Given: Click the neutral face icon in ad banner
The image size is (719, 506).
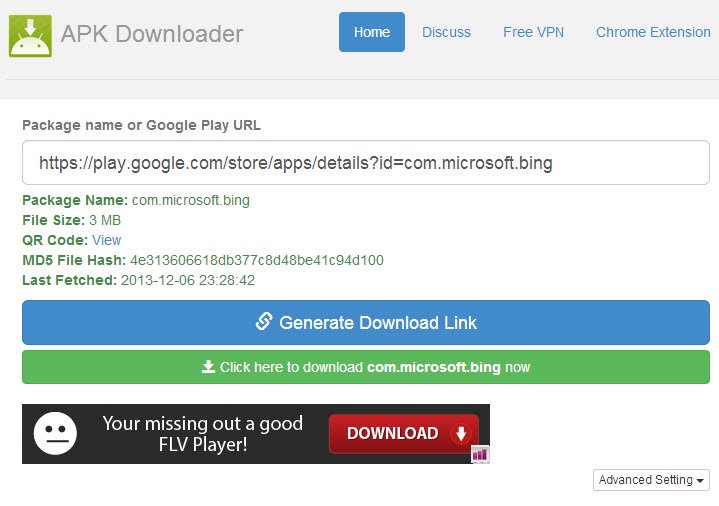Looking at the screenshot, I should [x=55, y=434].
